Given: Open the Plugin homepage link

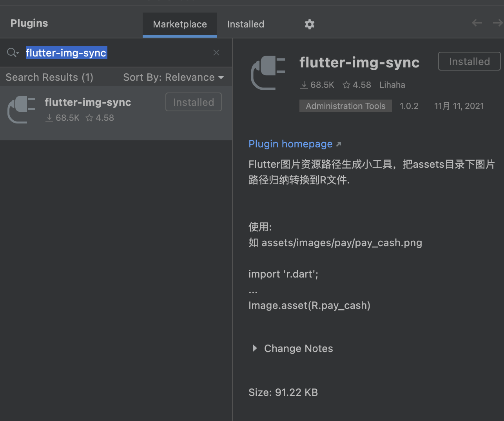Looking at the screenshot, I should 290,144.
